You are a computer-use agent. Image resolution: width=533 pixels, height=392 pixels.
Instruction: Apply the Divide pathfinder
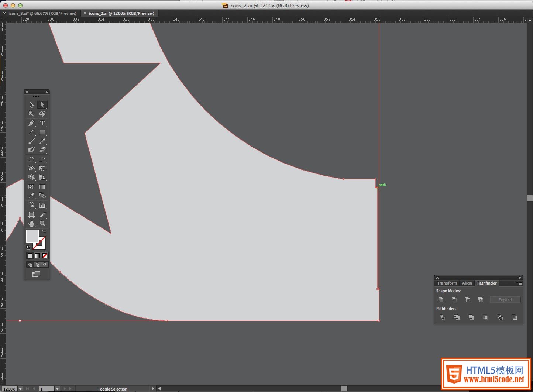point(443,317)
